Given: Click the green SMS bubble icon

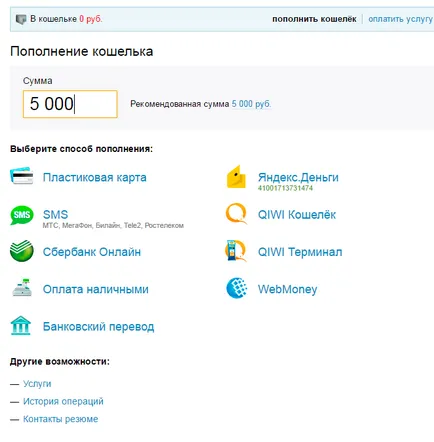Looking at the screenshot, I should pyautogui.click(x=22, y=215).
